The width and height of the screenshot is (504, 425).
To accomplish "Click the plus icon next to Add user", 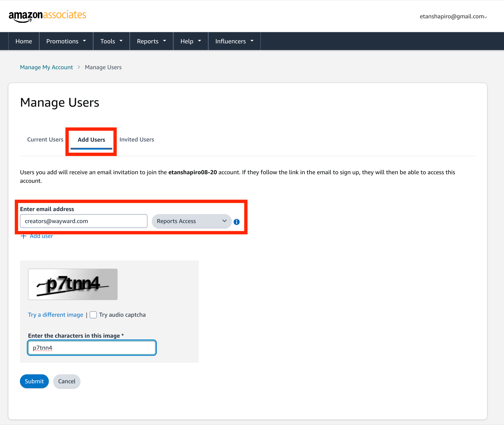I will click(23, 236).
